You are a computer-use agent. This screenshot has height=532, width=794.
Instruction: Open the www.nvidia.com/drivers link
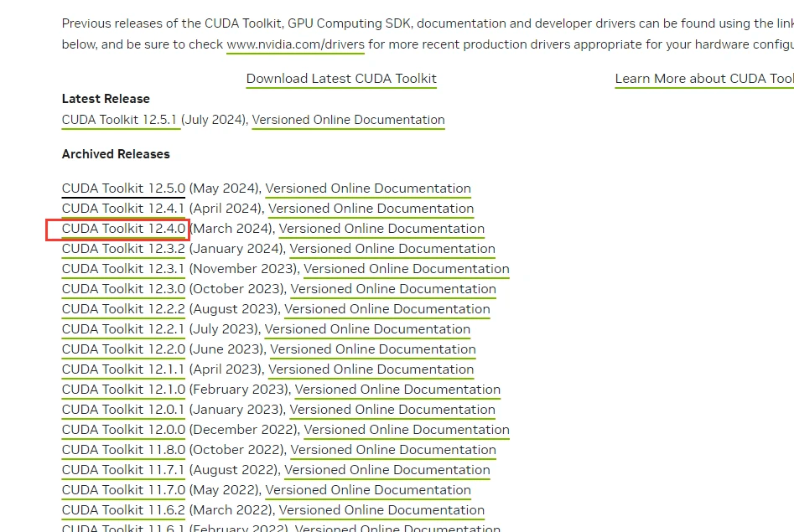(295, 44)
